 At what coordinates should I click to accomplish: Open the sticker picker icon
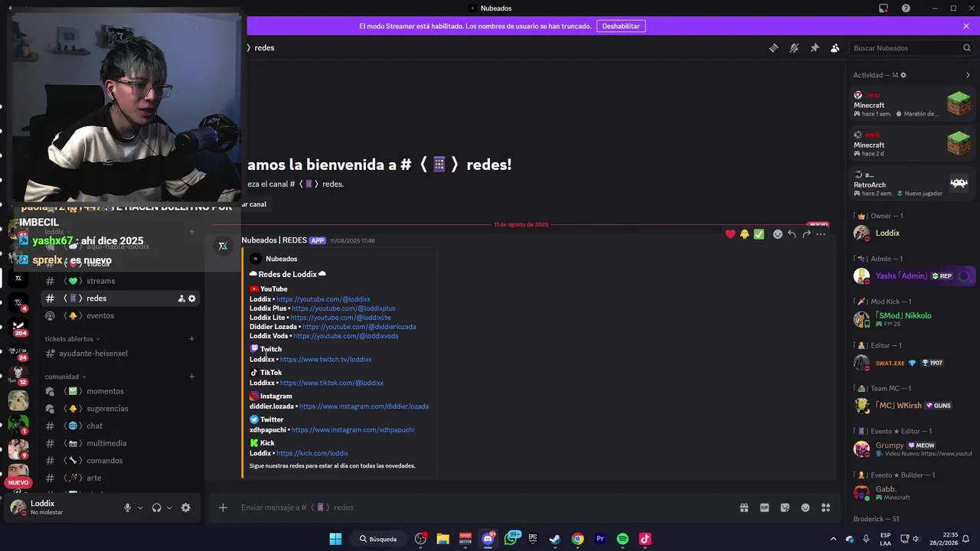[785, 507]
